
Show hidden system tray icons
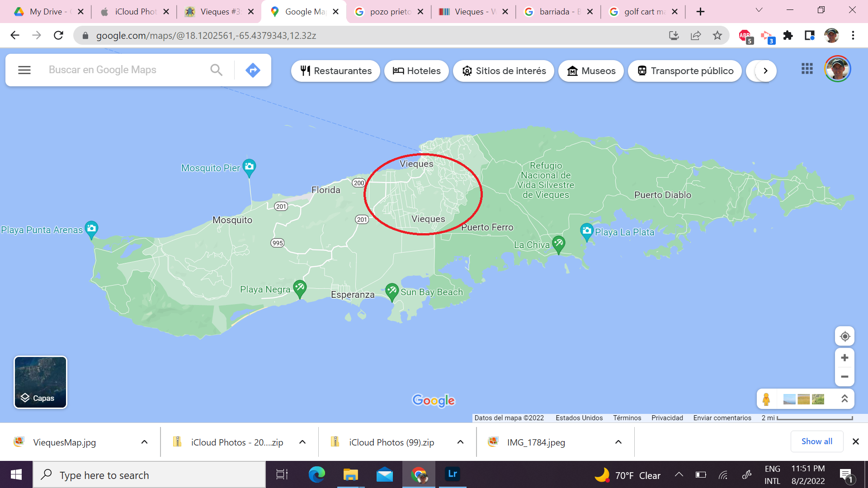tap(679, 474)
